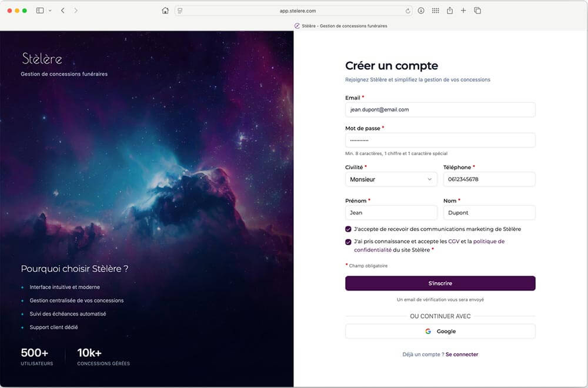Go forward with the forward arrow

(76, 11)
